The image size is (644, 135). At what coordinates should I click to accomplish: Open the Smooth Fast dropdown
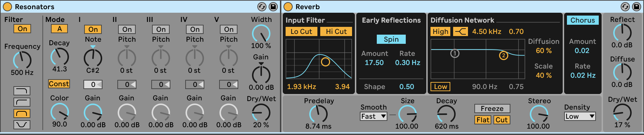coord(374,116)
